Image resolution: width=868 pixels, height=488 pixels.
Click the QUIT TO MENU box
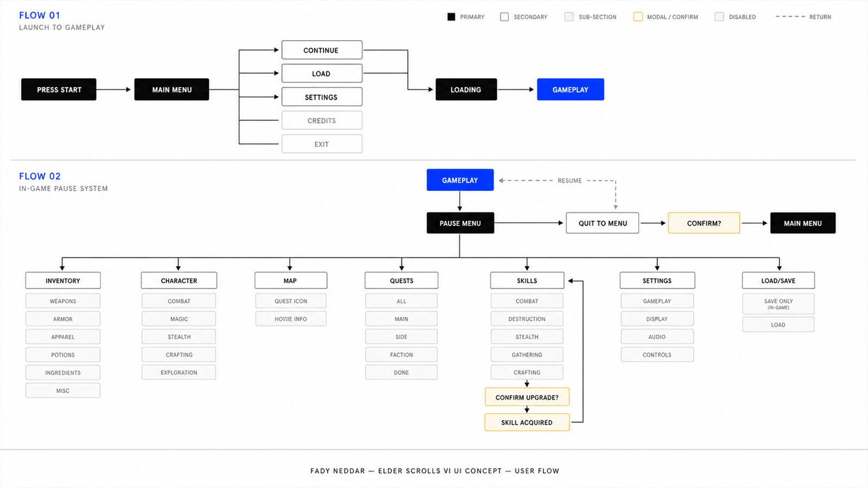tap(602, 223)
